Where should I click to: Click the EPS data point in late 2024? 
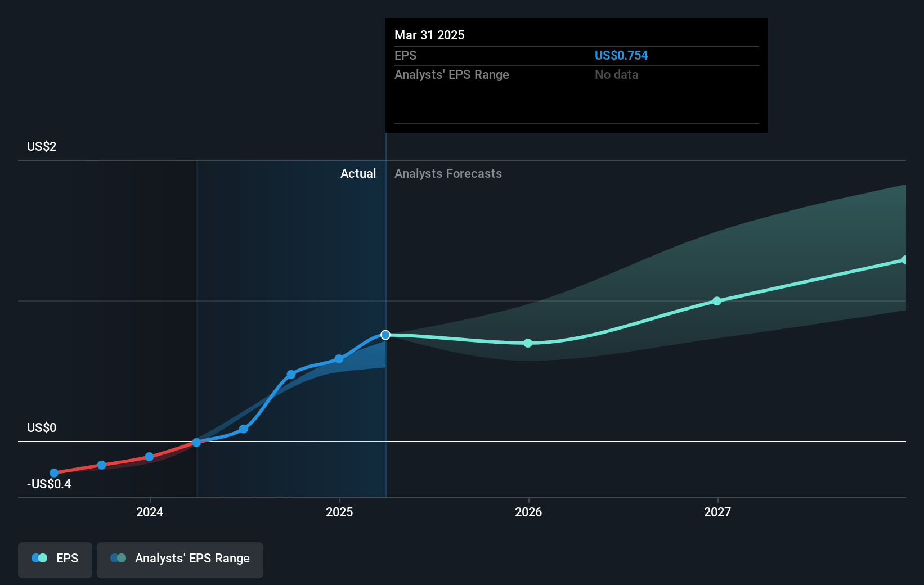pos(291,375)
